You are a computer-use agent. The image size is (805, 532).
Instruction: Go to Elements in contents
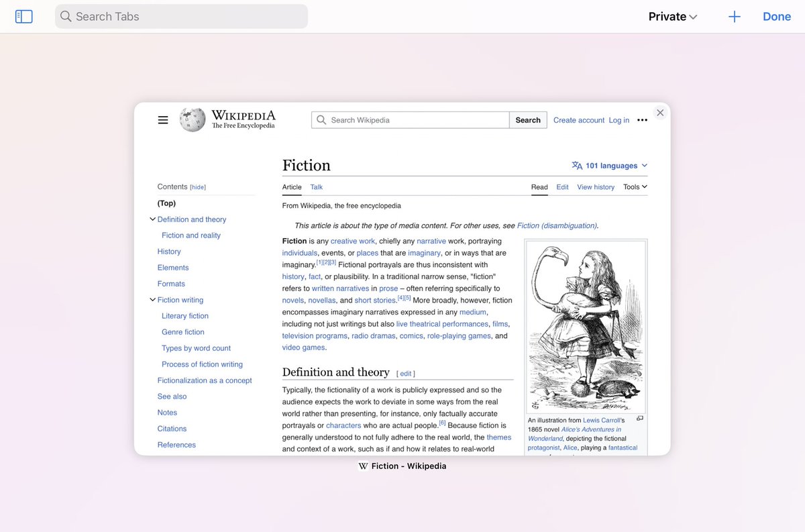coord(173,268)
